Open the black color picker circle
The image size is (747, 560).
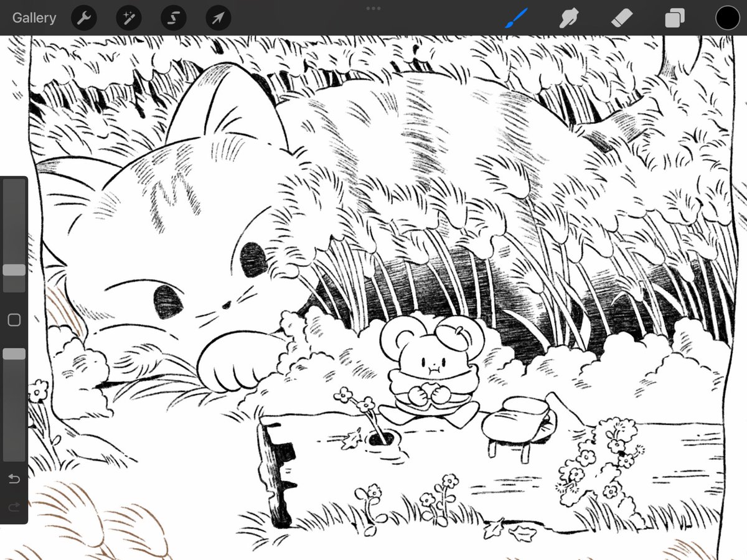coord(727,18)
